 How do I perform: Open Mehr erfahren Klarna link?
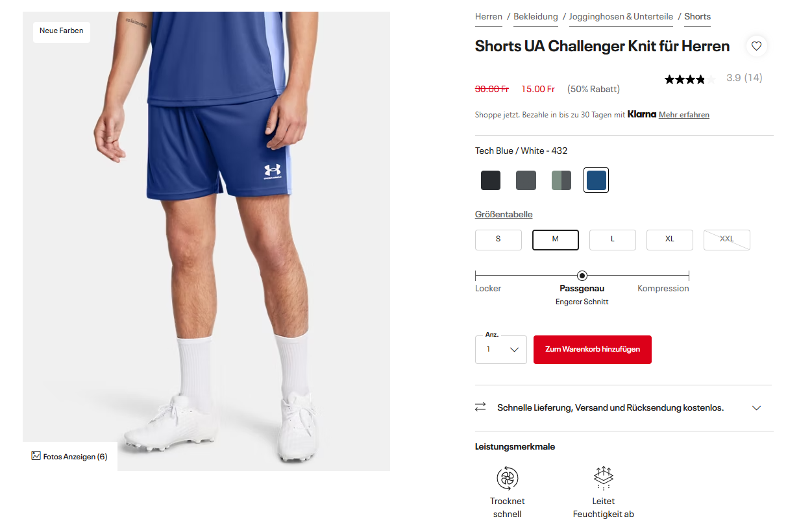684,115
